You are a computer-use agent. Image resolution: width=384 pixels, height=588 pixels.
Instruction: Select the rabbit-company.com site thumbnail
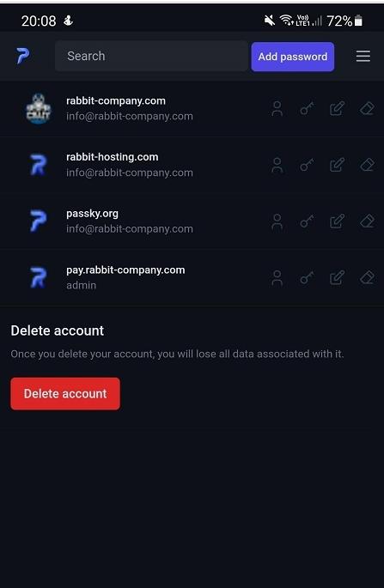pos(39,109)
